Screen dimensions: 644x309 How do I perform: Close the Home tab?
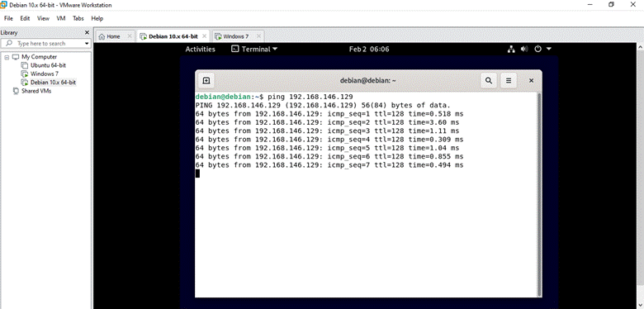click(x=130, y=36)
